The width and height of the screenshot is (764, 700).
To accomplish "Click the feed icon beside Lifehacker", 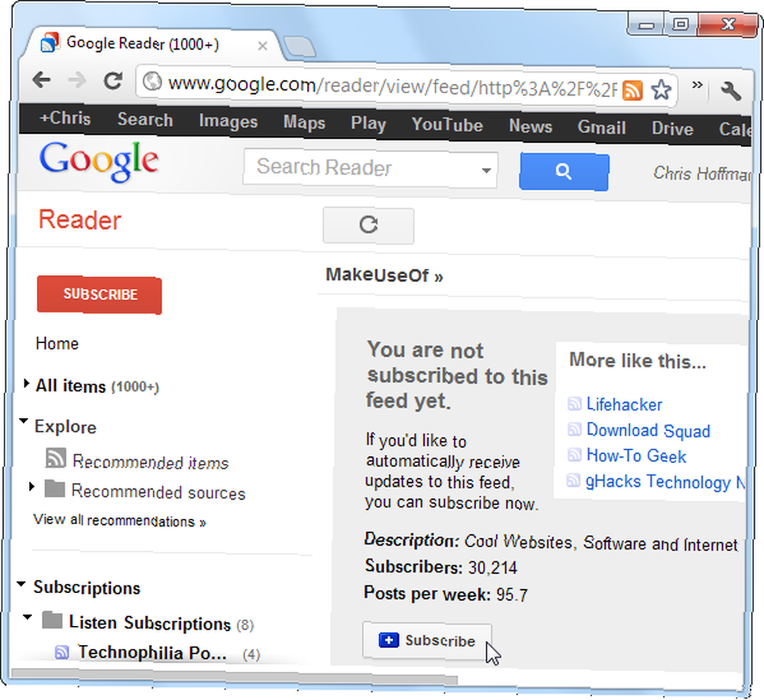I will pos(575,403).
